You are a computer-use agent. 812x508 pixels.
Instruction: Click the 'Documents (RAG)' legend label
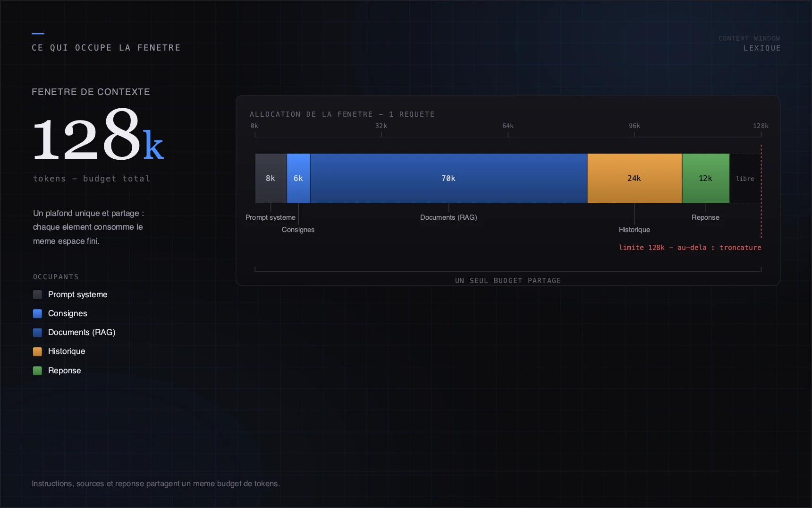82,332
